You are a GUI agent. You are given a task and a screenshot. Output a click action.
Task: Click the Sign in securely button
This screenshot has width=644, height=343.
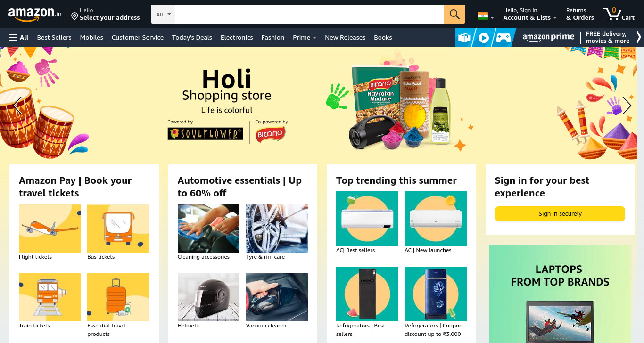(x=560, y=213)
